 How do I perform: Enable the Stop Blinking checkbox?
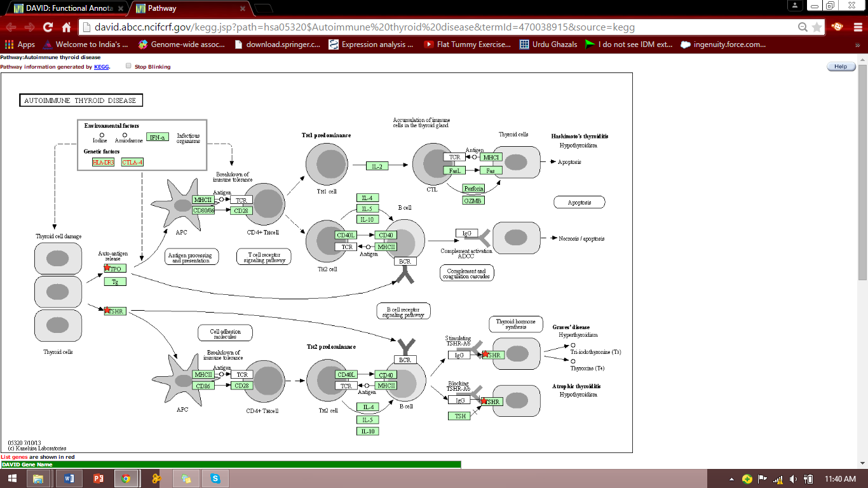pyautogui.click(x=128, y=66)
